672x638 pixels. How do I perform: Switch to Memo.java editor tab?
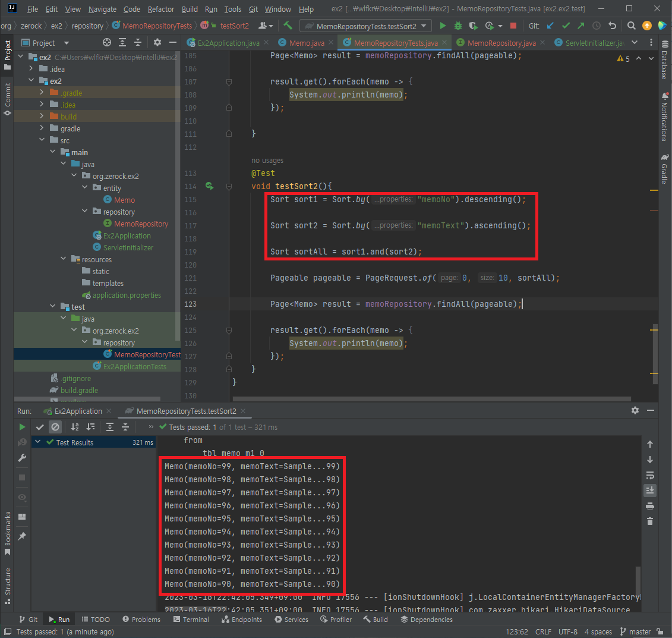tap(307, 43)
